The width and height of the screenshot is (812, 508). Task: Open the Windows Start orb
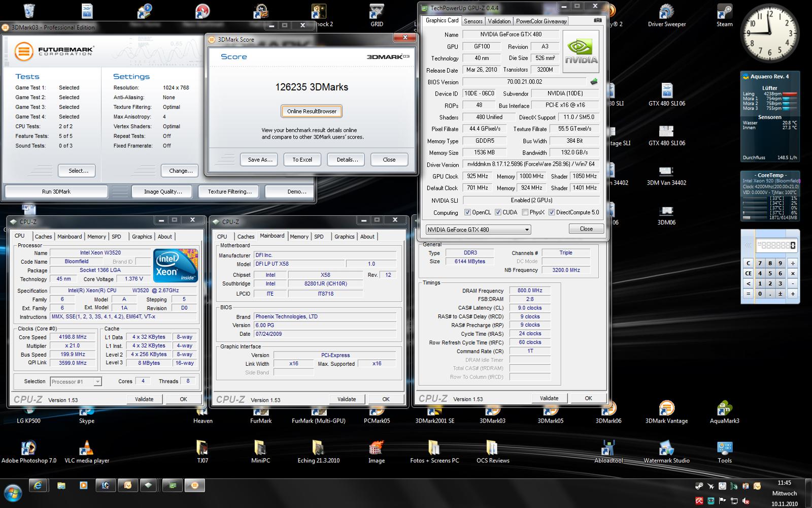(x=13, y=493)
